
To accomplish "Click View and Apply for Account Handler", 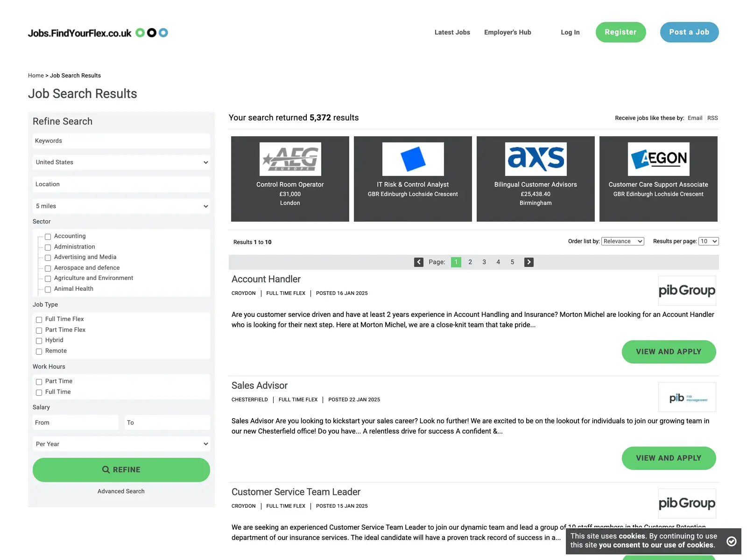I will point(669,352).
